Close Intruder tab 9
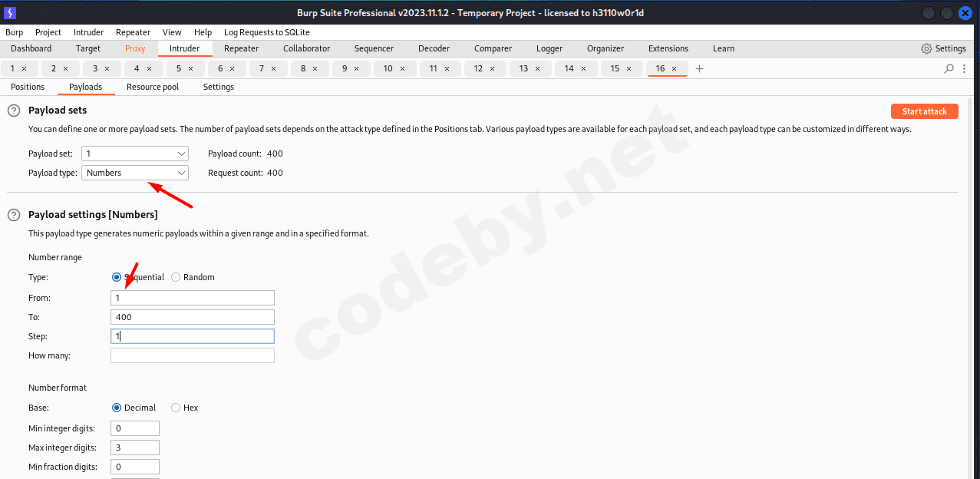 (x=357, y=68)
